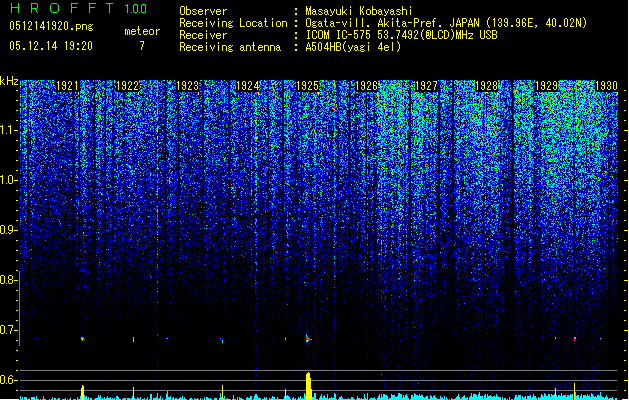The image size is (629, 400).
Task: Click the meteor label
Action: 142,31
